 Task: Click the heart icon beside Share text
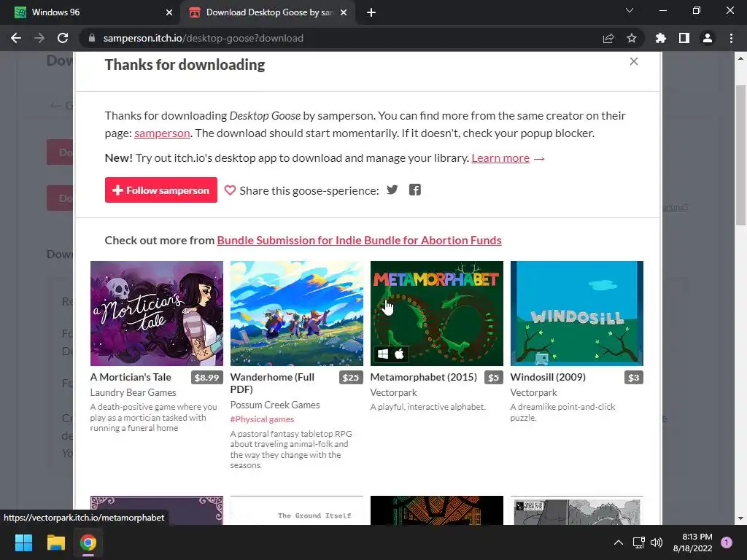pos(230,190)
